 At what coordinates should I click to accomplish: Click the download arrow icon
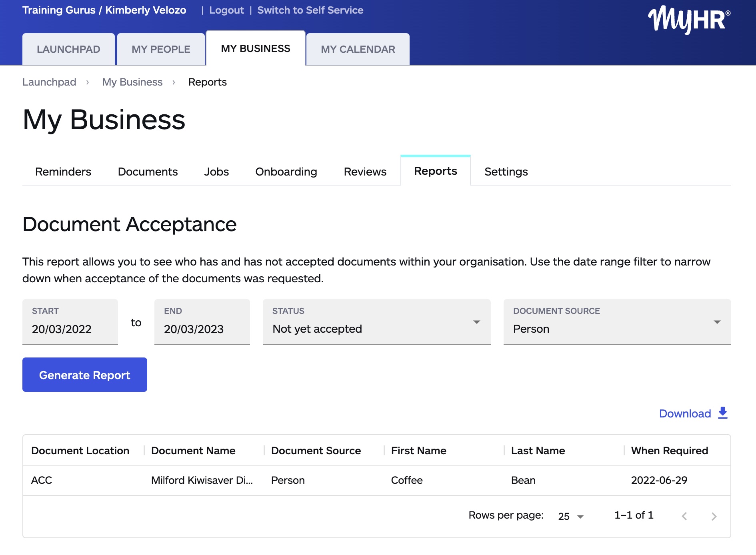pos(723,413)
